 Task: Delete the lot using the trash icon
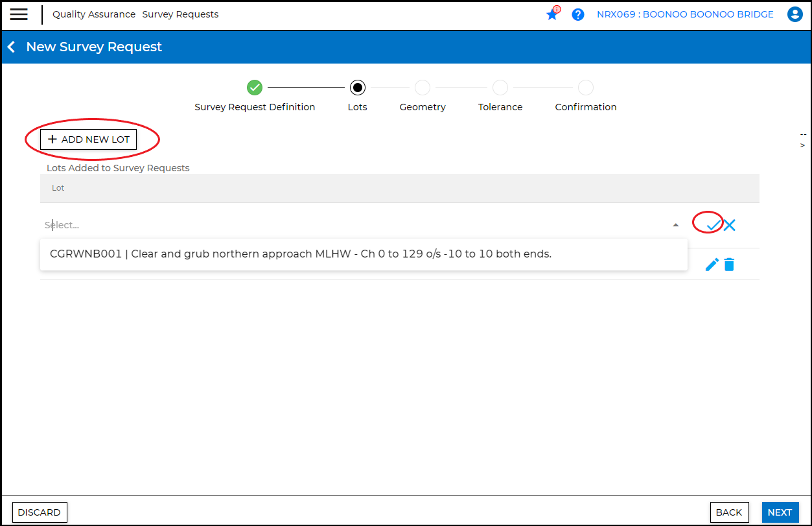point(729,265)
